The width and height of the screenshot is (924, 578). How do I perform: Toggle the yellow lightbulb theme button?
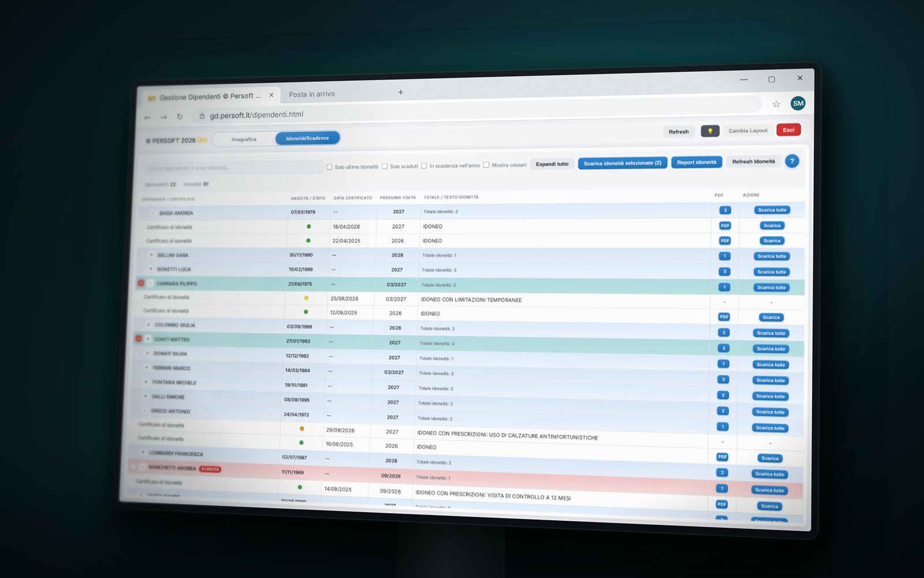coord(710,131)
